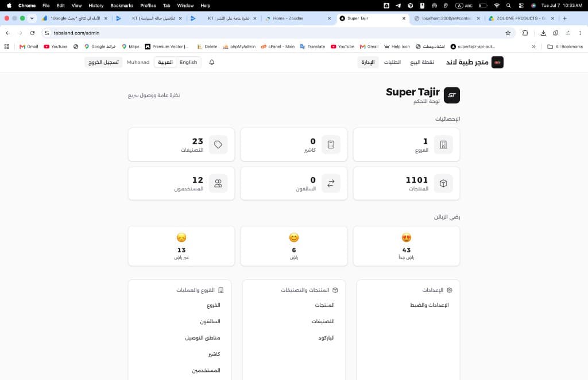The image size is (588, 380).
Task: Open the History menu in the menu bar
Action: pos(96,6)
